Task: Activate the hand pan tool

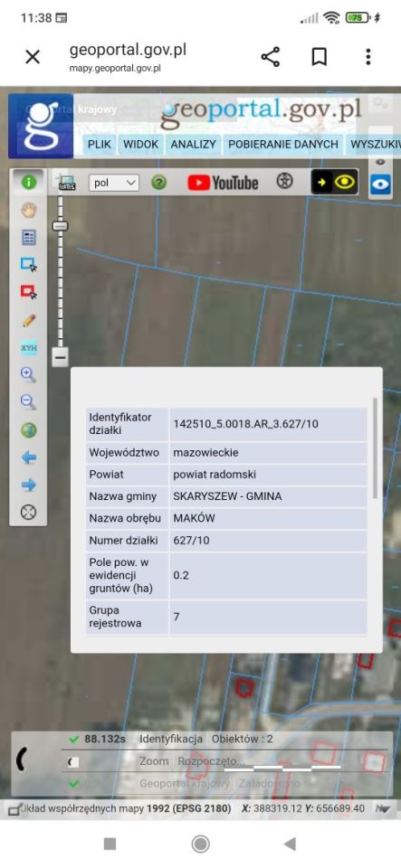Action: (28, 211)
